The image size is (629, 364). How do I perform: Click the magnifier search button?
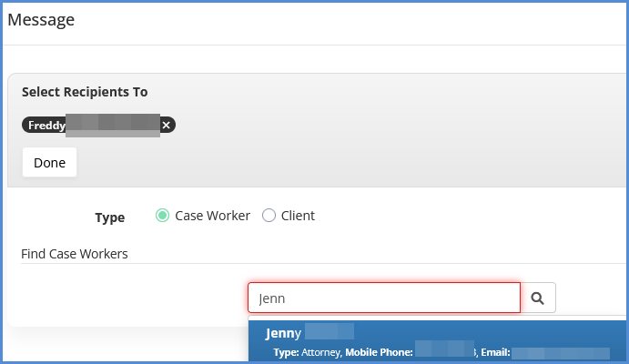pyautogui.click(x=537, y=298)
